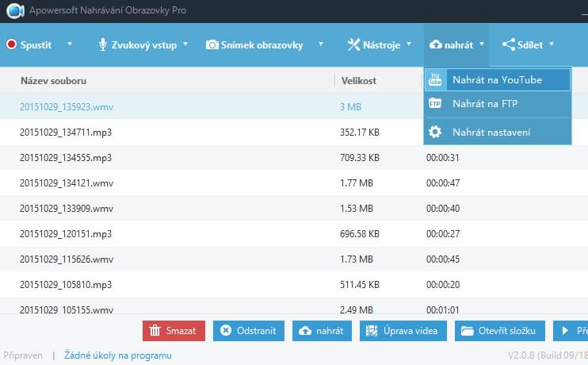Click the YouTube icon in upload menu
Screen dimensions: 588x365
pos(435,79)
